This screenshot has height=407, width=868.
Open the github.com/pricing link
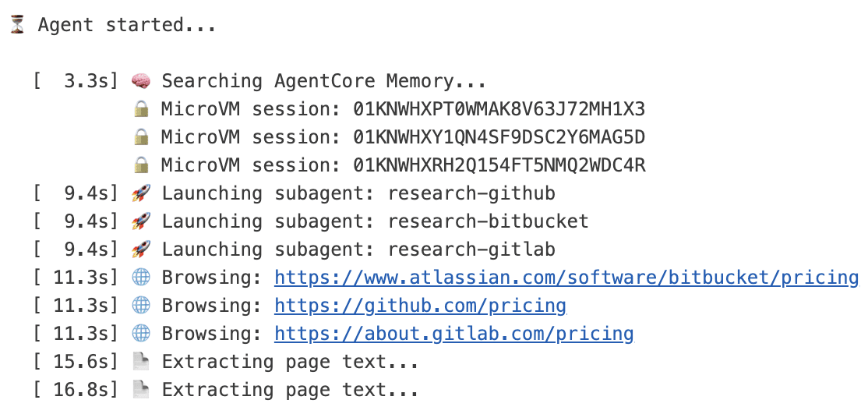420,306
